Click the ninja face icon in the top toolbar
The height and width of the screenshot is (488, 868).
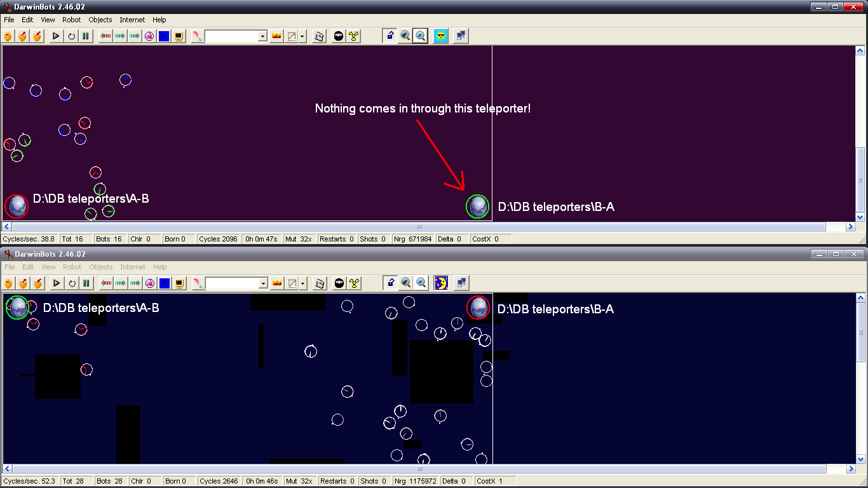339,36
